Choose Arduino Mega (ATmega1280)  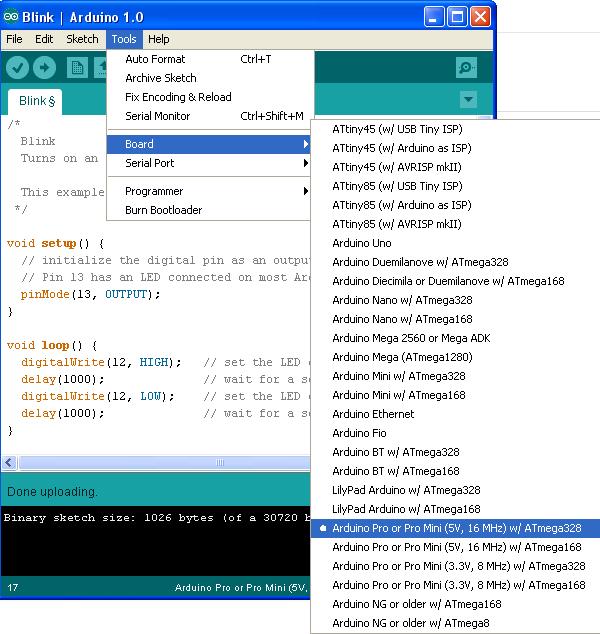(x=456, y=357)
